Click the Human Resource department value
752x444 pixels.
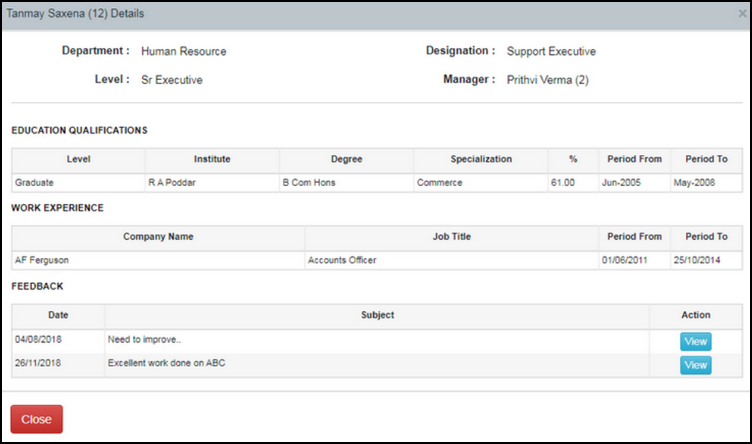coord(184,51)
